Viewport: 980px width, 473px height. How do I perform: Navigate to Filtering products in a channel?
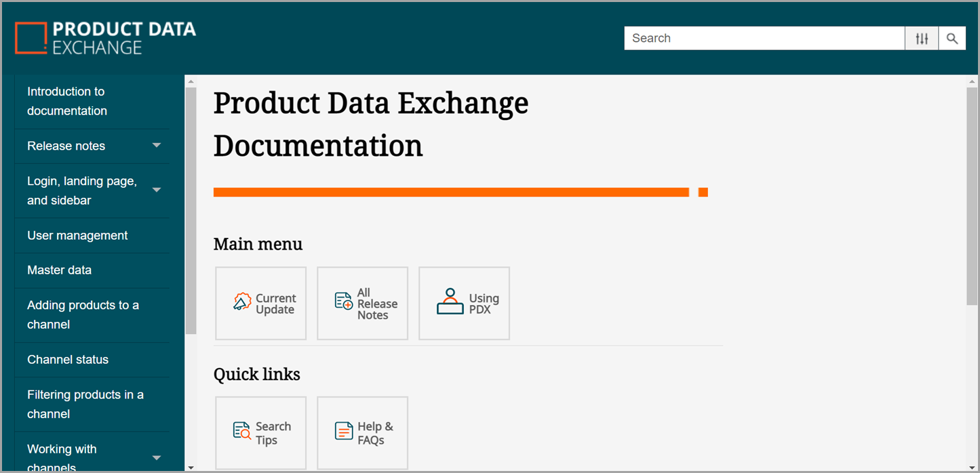[x=85, y=404]
